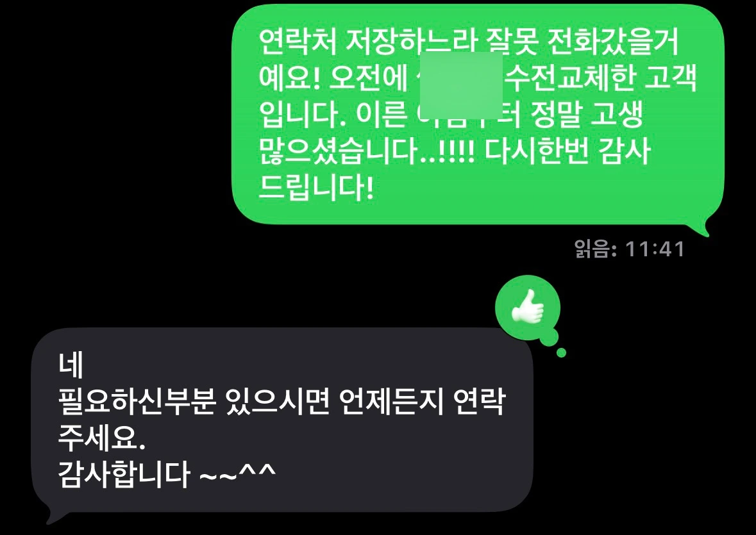Click the '드립니다!' last green line

316,187
